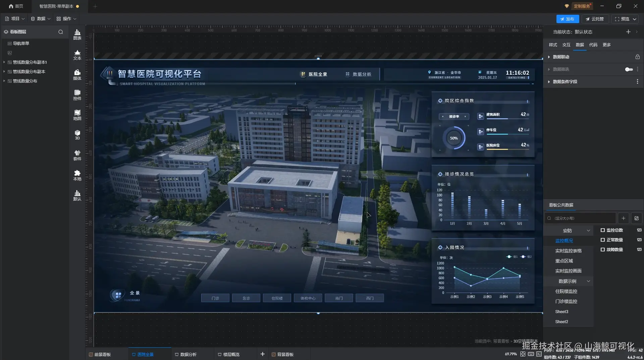Click the 数据分析 menu in canvas header

pyautogui.click(x=359, y=74)
